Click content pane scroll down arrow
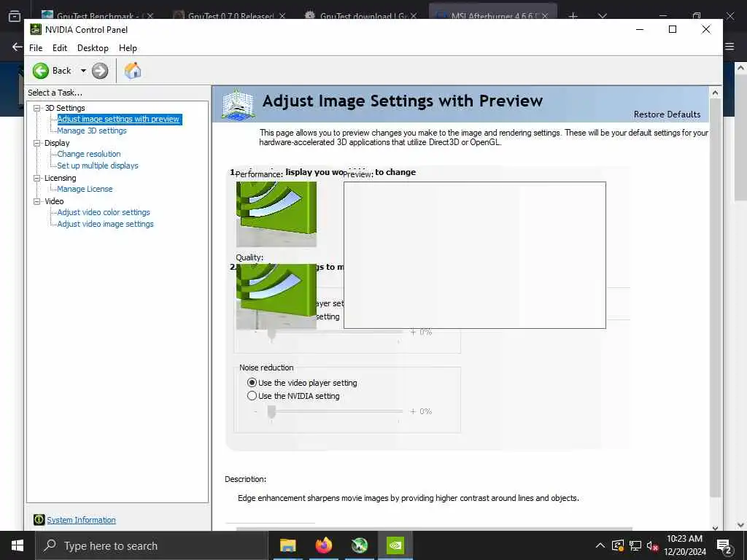The height and width of the screenshot is (560, 747). [x=715, y=527]
